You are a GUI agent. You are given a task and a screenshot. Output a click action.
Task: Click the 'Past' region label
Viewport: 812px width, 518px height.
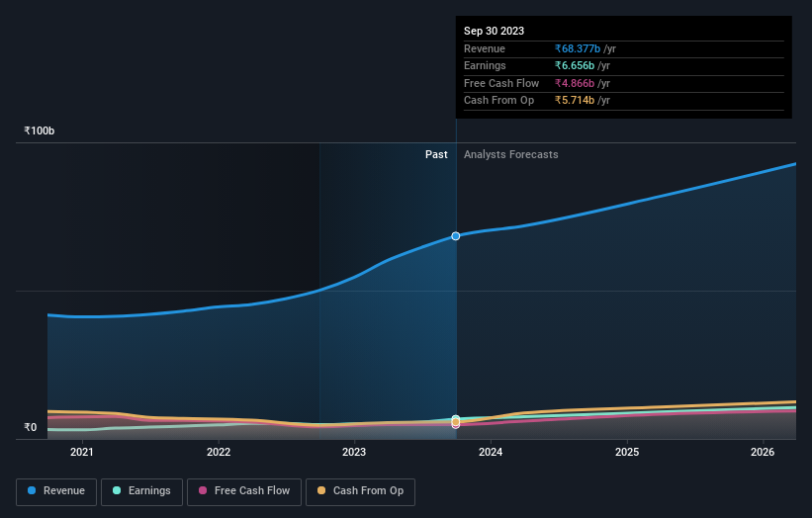[436, 154]
